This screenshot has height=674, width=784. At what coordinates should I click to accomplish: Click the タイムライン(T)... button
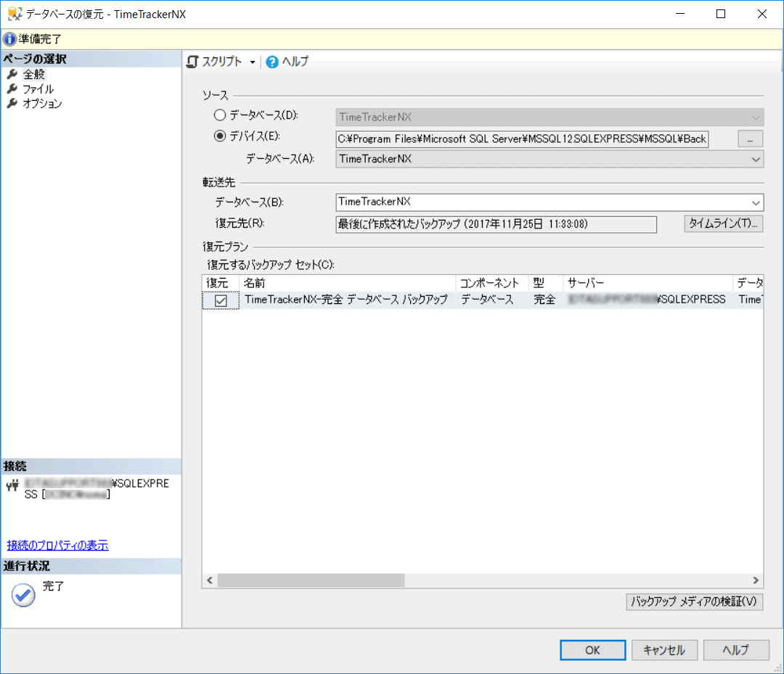click(723, 224)
